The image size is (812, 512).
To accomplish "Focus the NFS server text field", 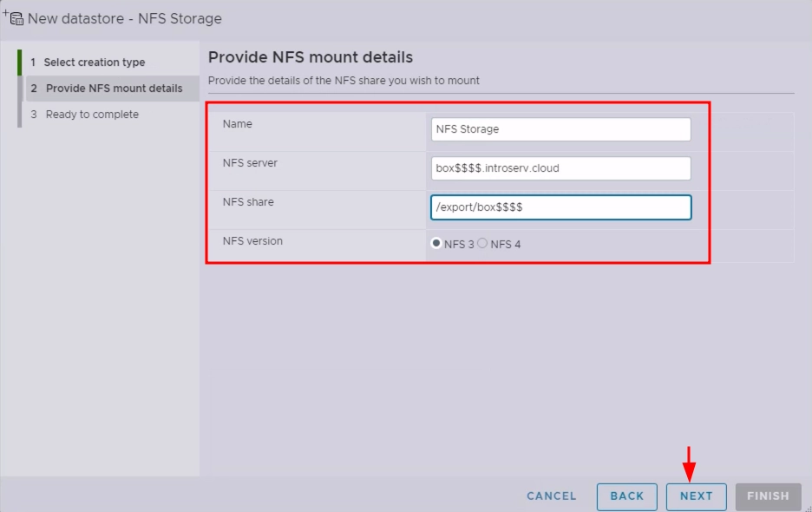I will [x=560, y=168].
